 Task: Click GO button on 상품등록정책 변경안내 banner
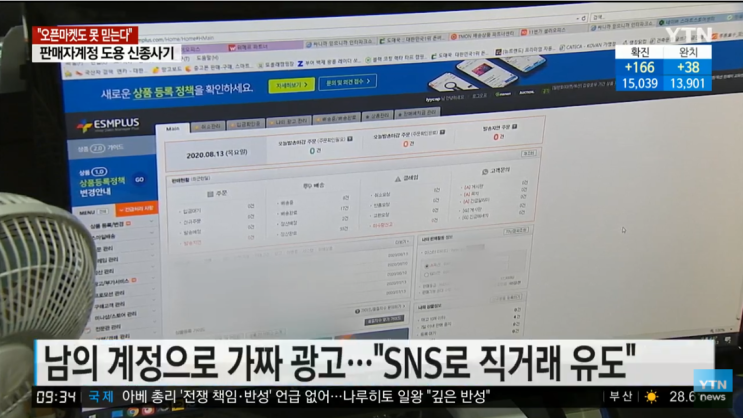coord(139,180)
